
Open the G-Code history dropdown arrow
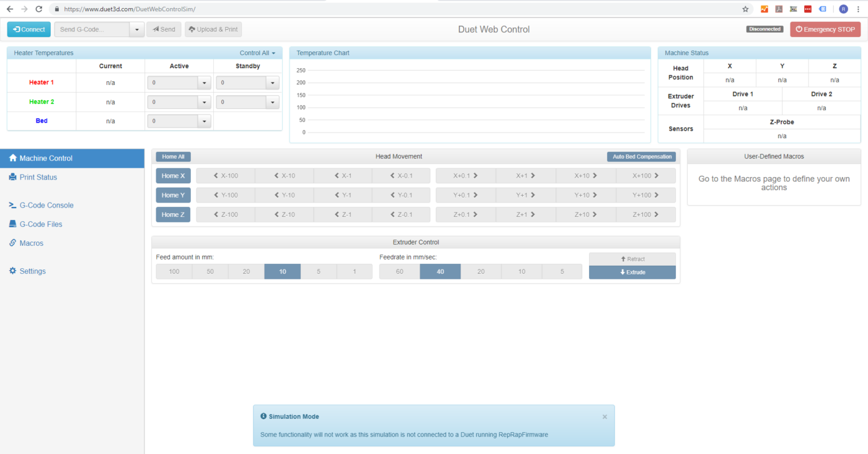pos(137,29)
